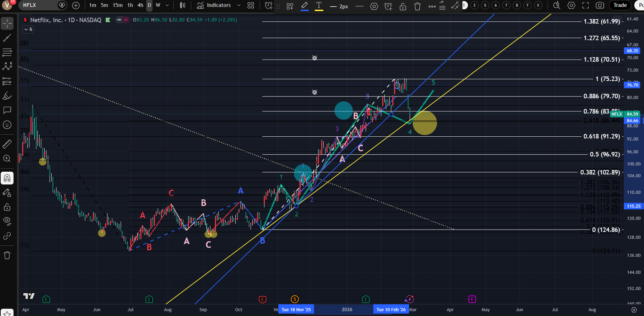Open the Indicators dialog
Viewport: 644px width, 316px height.
pyautogui.click(x=214, y=6)
